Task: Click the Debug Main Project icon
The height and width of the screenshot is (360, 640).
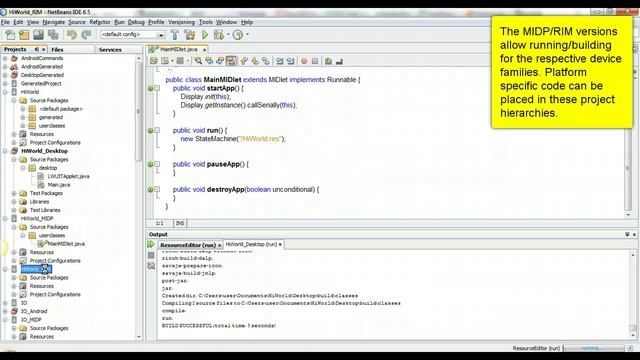Action: coord(219,35)
